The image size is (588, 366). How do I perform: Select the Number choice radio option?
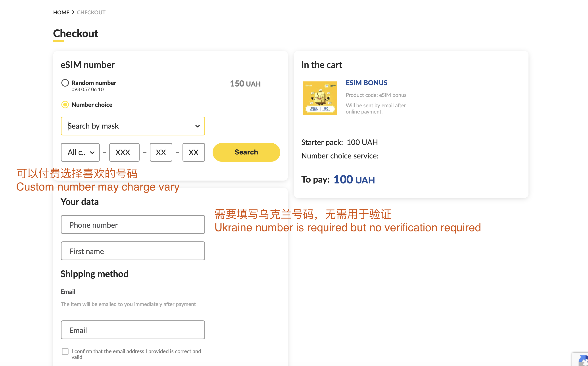click(x=65, y=105)
